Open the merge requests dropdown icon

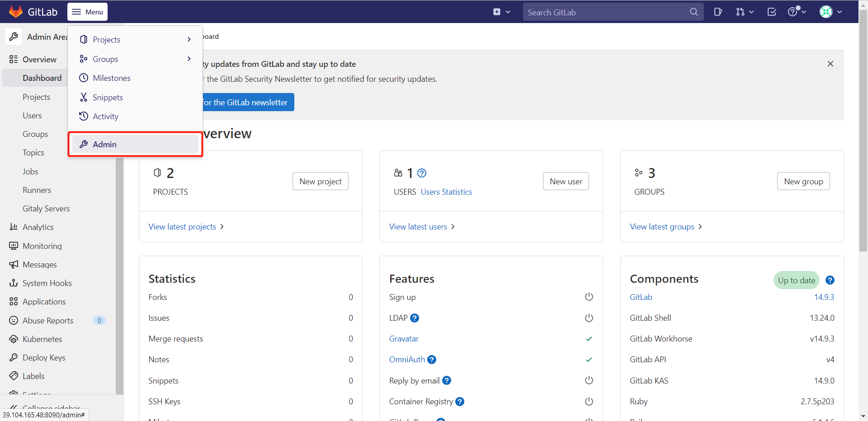pos(745,12)
